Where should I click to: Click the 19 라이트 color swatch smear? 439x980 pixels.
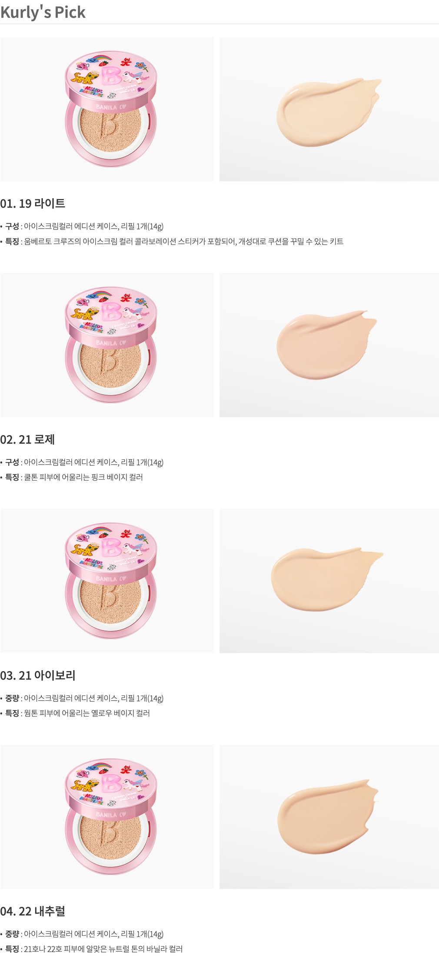[x=329, y=109]
